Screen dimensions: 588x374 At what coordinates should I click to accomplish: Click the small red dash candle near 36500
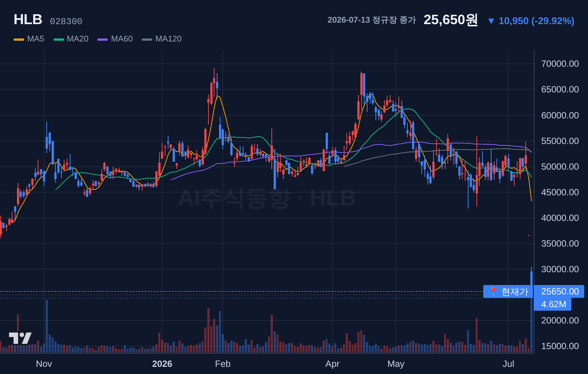(x=529, y=236)
